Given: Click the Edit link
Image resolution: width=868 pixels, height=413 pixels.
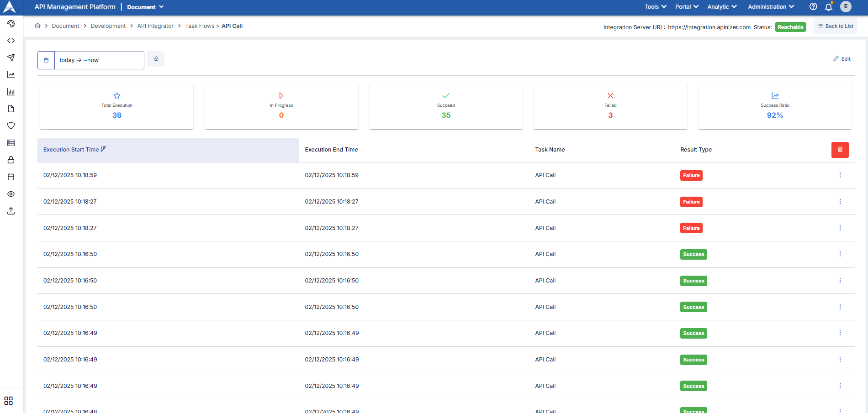Looking at the screenshot, I should (x=842, y=59).
